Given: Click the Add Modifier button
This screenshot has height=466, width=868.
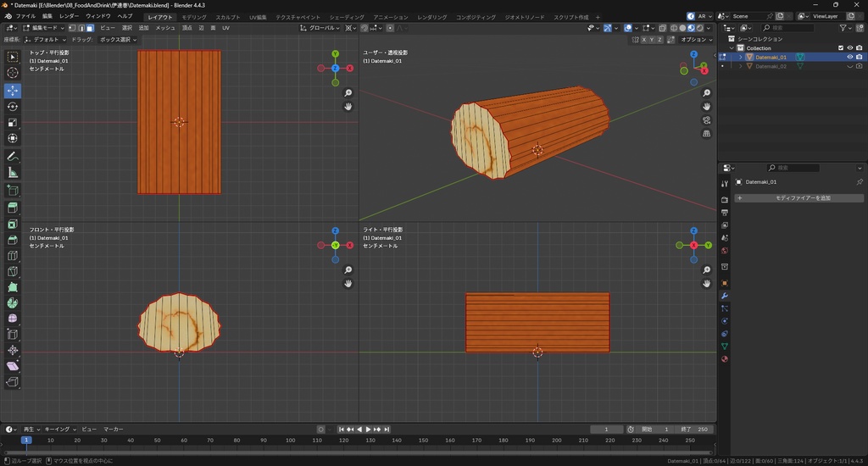Looking at the screenshot, I should 800,198.
